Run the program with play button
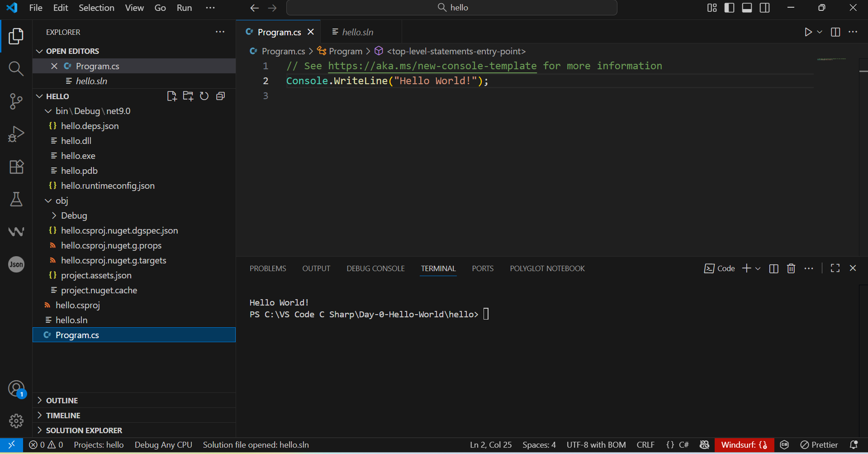 pos(808,32)
